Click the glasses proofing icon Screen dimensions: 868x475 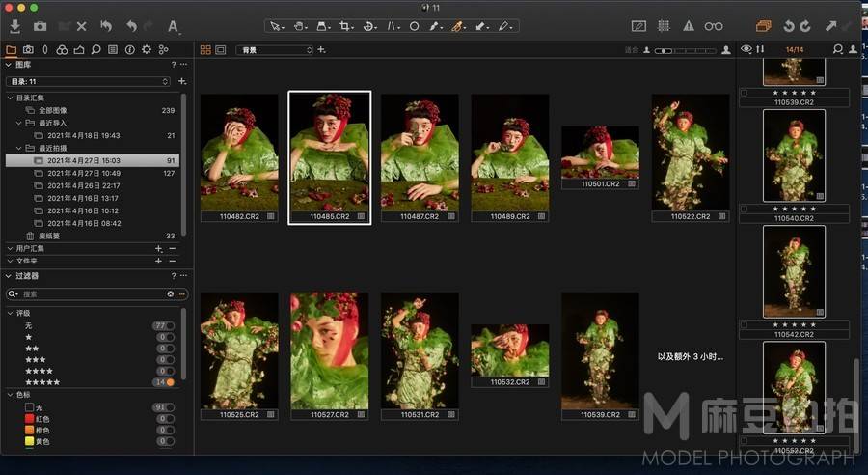[714, 26]
